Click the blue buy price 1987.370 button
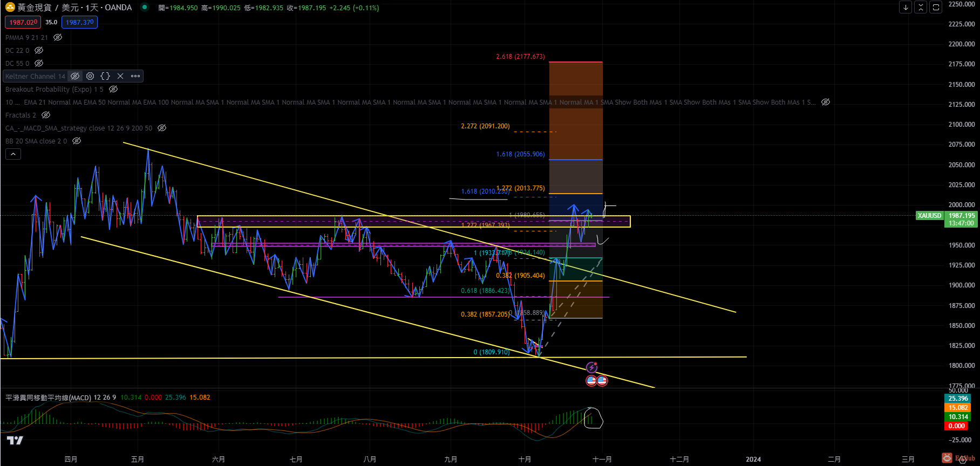 pos(79,22)
